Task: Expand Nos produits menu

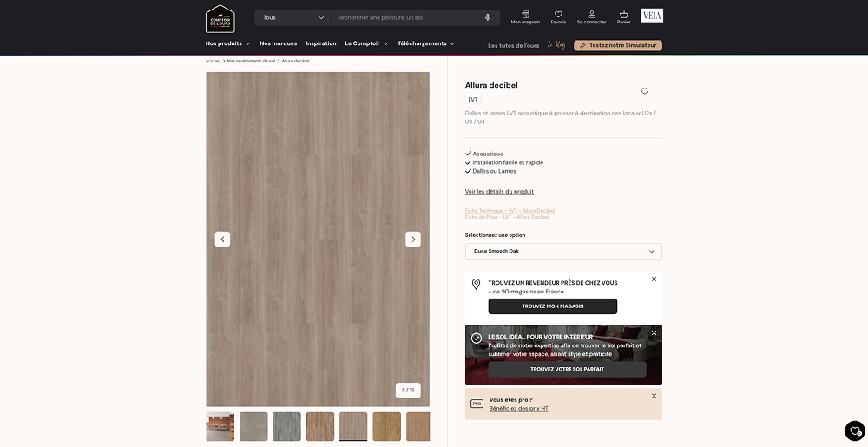Action: [227, 43]
